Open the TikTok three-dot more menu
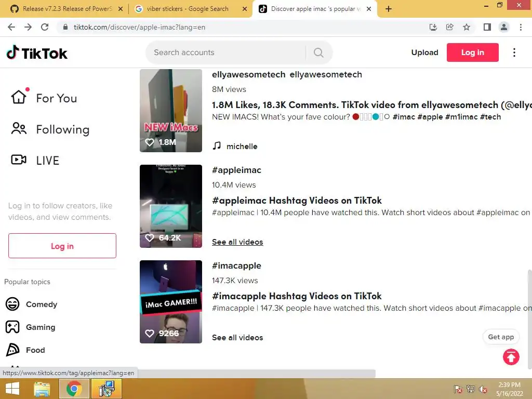 514,52
